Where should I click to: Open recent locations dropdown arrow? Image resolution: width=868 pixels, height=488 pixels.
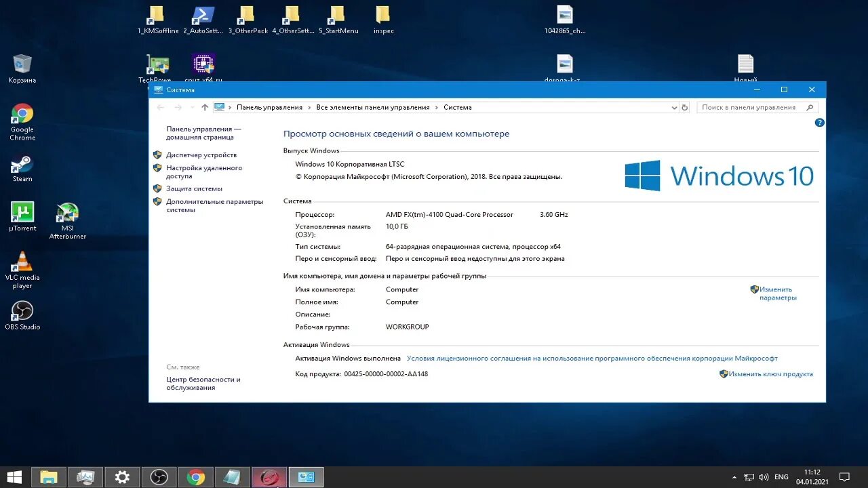coord(192,107)
